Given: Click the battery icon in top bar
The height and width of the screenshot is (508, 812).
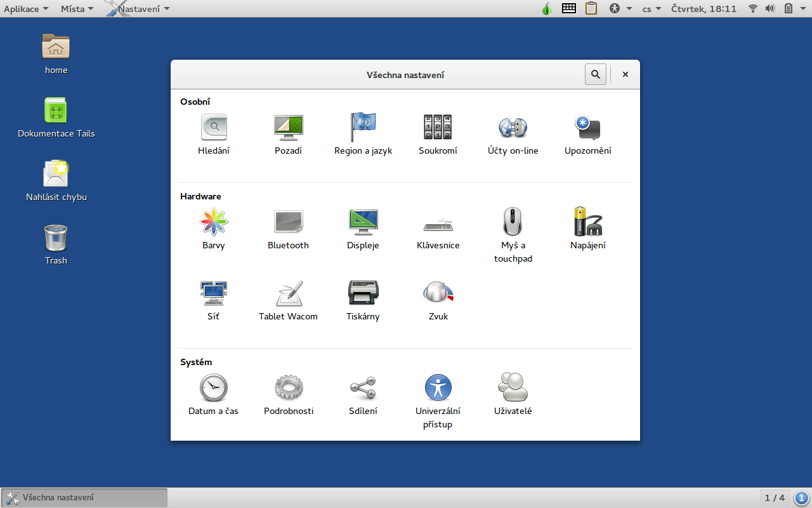Looking at the screenshot, I should tap(789, 9).
